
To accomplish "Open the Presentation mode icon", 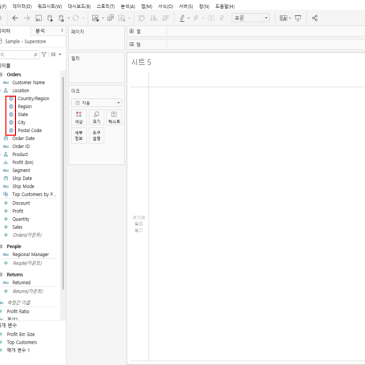I will pos(298,18).
